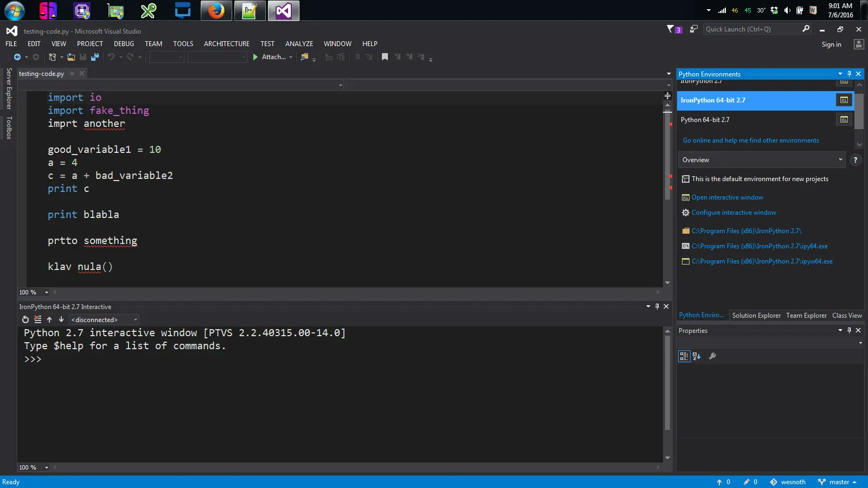Open the DEBUG menu
Viewport: 868px width, 488px height.
click(124, 44)
